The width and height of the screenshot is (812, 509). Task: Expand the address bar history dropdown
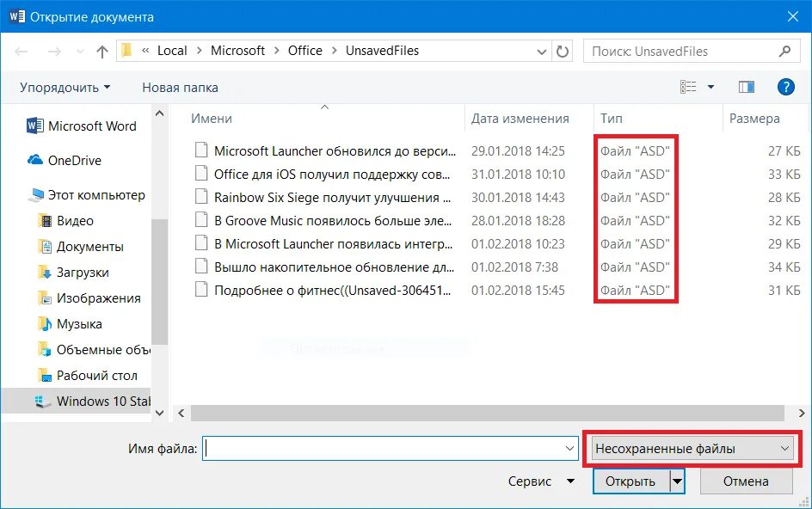click(x=542, y=52)
